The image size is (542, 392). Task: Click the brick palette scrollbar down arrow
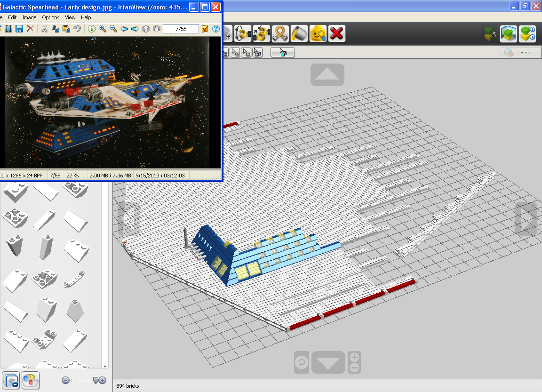coord(105,366)
